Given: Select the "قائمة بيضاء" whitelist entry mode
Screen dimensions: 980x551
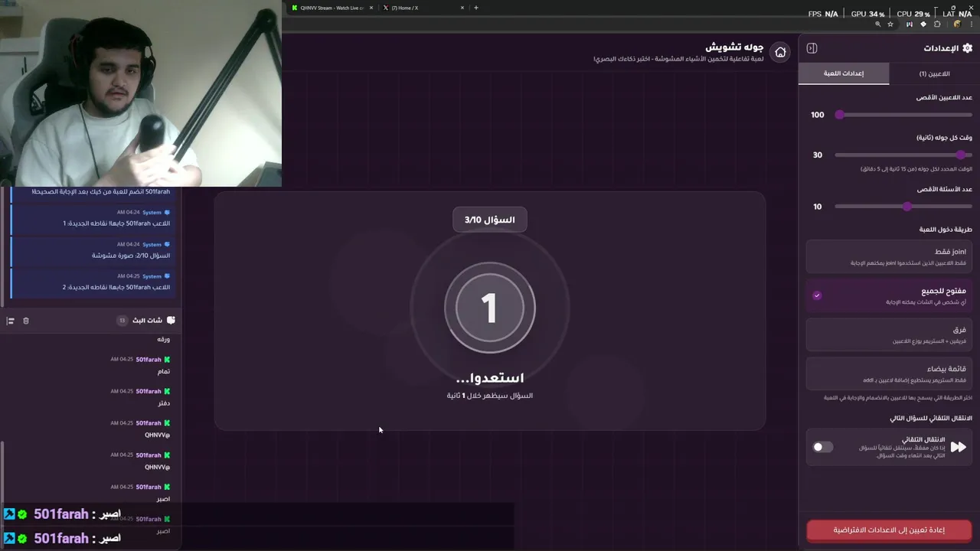Looking at the screenshot, I should pyautogui.click(x=889, y=373).
